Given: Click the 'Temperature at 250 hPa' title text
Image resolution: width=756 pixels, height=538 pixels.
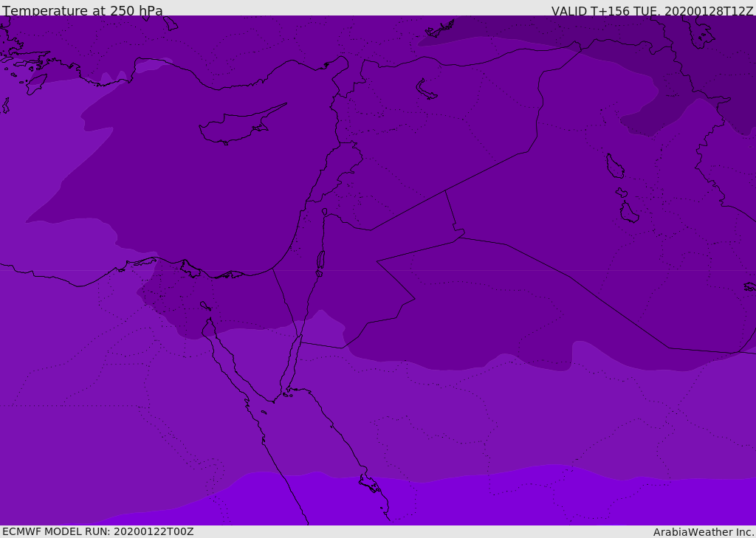Looking at the screenshot, I should pyautogui.click(x=83, y=10).
